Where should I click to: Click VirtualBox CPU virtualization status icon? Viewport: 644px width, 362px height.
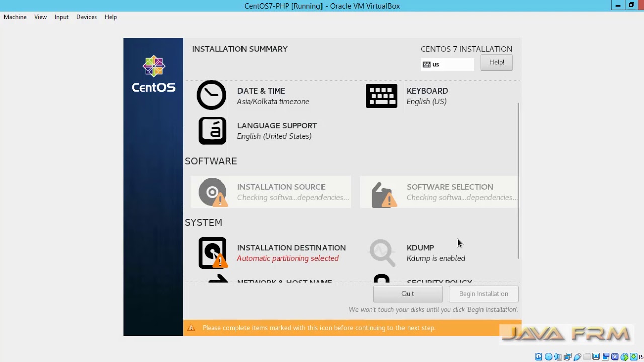tap(615, 356)
